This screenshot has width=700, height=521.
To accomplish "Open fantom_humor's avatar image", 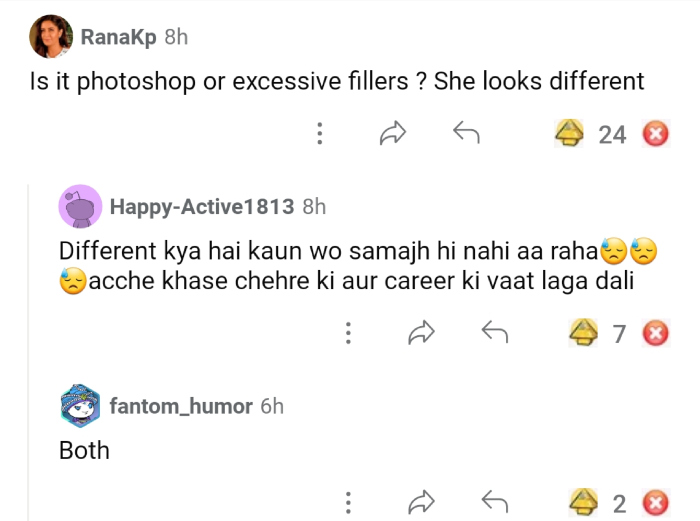I will [x=80, y=405].
